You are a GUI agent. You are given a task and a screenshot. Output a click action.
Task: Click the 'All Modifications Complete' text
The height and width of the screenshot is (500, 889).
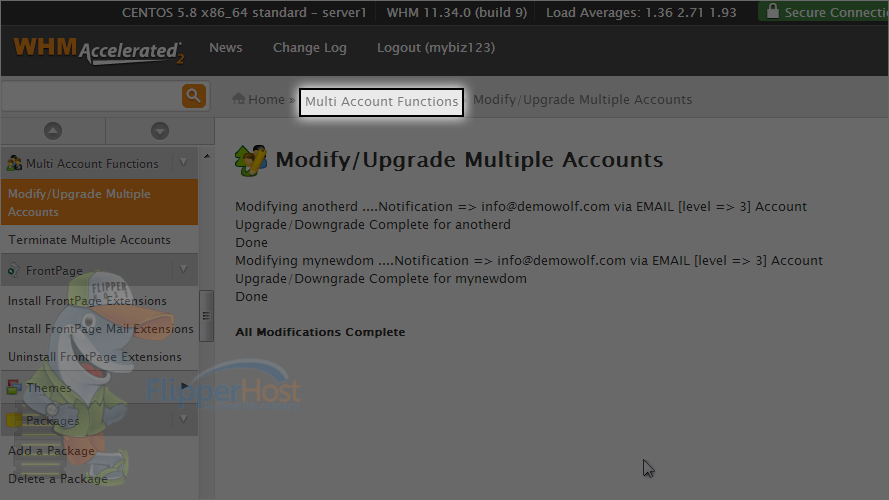click(320, 332)
